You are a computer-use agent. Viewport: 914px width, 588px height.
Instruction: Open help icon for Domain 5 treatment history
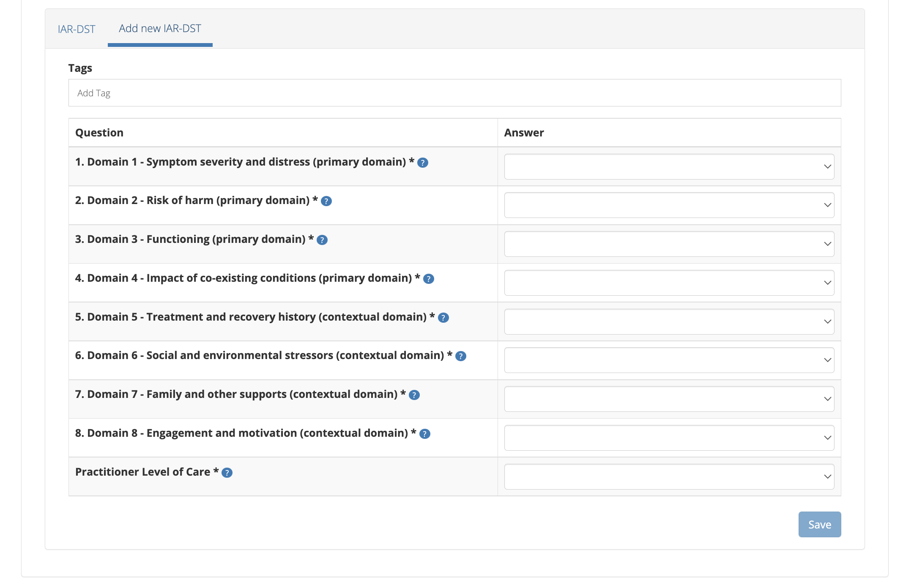point(443,318)
